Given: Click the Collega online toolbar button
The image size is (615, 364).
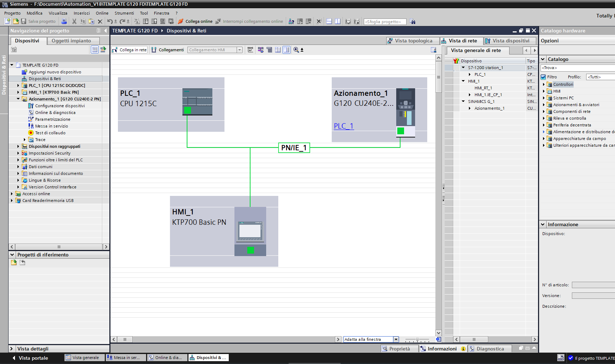Looking at the screenshot, I should [x=195, y=21].
